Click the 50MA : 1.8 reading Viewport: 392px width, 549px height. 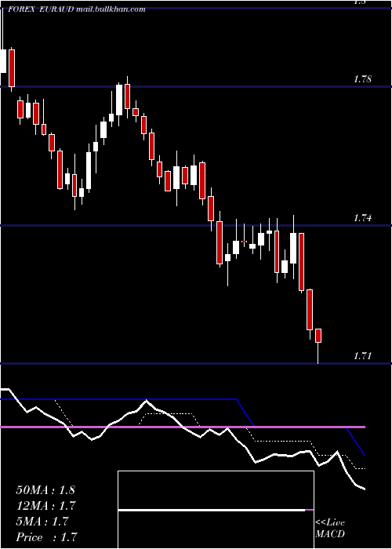tap(45, 490)
